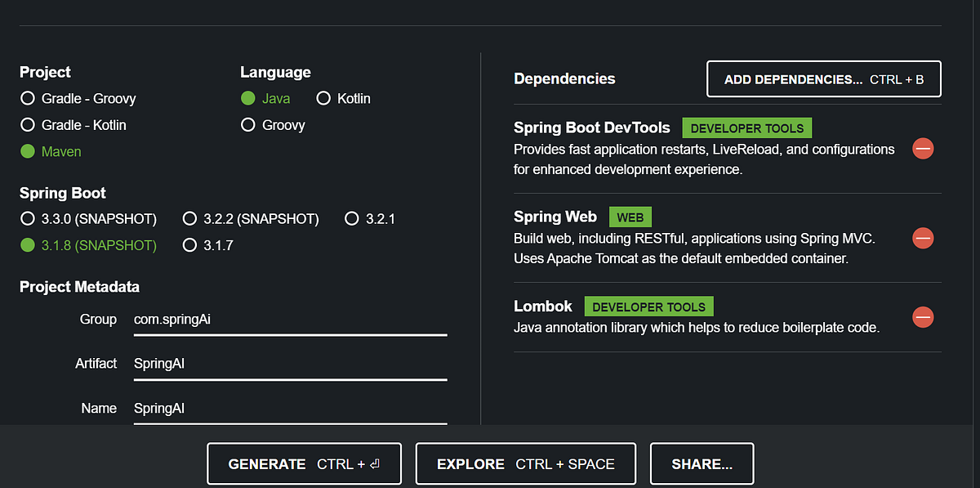Generate the project with GENERATE button
Image resolution: width=980 pixels, height=488 pixels.
304,463
